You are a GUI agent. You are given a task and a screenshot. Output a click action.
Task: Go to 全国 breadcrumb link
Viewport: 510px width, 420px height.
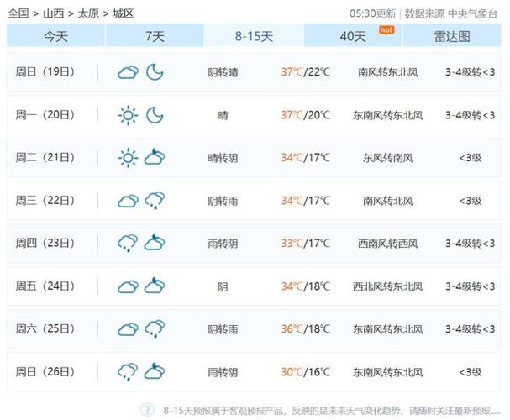tap(18, 13)
